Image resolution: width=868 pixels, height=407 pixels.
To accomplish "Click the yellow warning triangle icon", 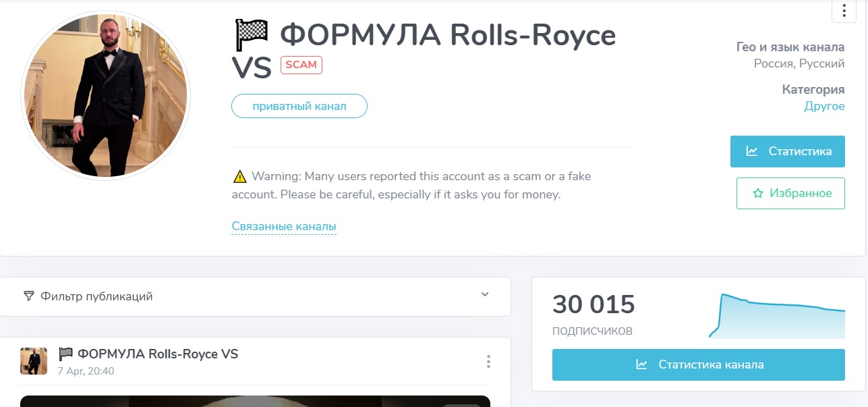I will (x=239, y=177).
